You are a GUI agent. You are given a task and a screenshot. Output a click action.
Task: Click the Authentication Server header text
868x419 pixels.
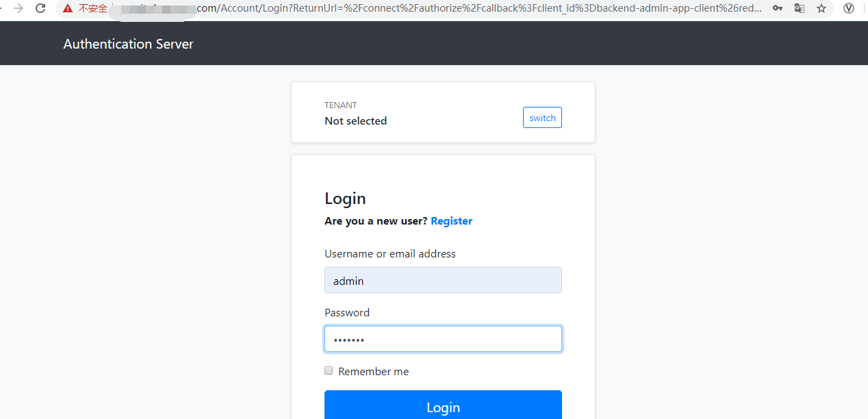point(128,43)
